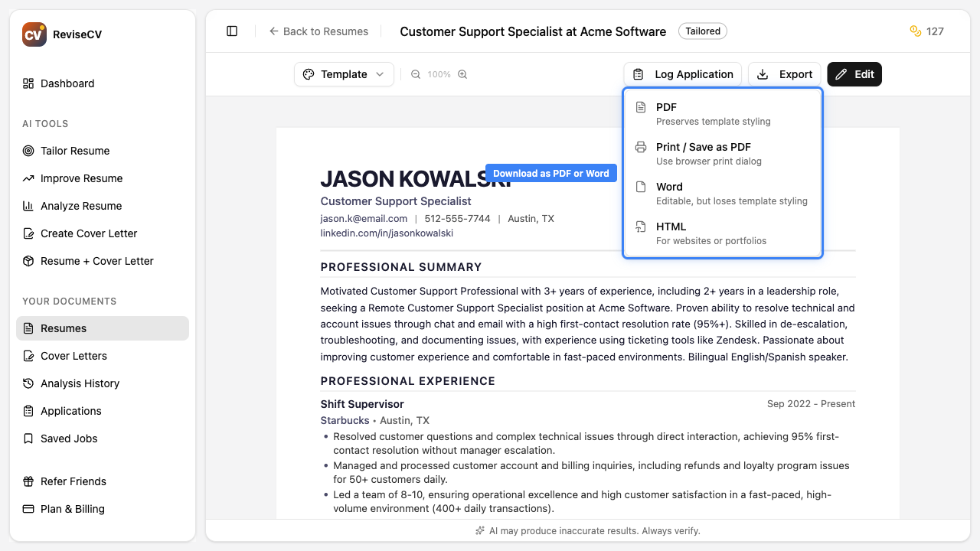Choose PDF export preserving template styling
Screen dimensions: 980x551
[x=712, y=113]
